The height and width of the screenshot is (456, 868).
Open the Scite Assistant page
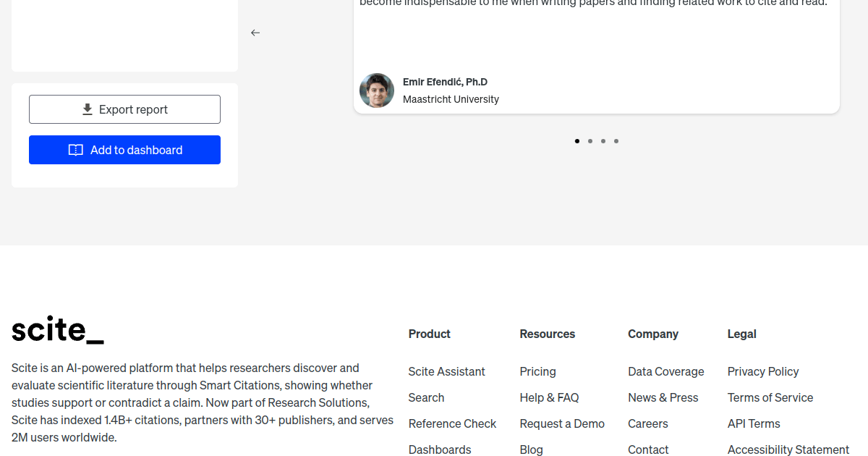click(x=446, y=371)
